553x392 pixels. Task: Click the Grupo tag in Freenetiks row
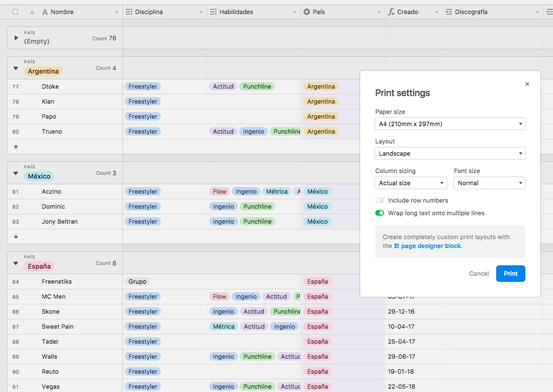(137, 282)
